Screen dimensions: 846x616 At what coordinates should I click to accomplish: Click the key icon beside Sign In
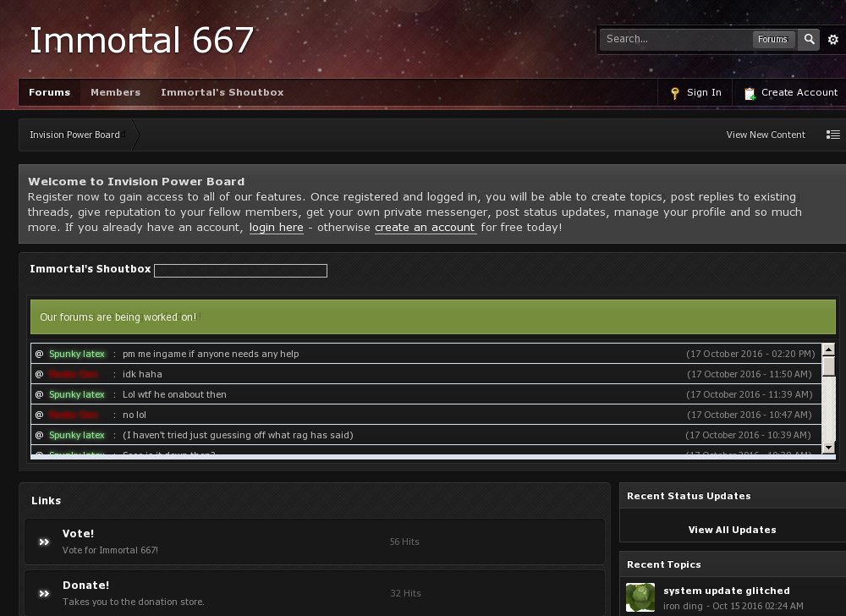click(674, 93)
